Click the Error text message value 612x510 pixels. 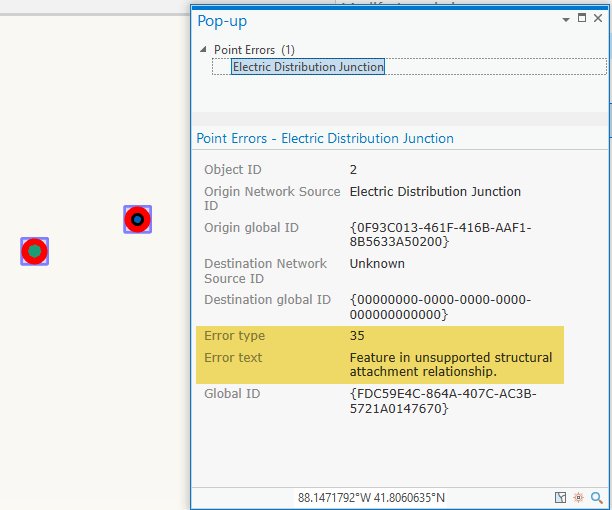click(x=450, y=365)
